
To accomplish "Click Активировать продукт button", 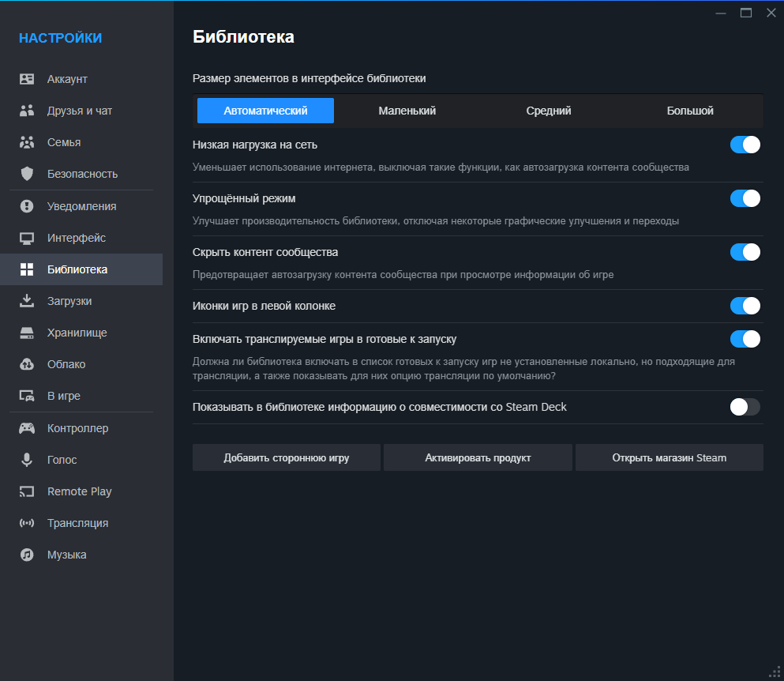I will 478,457.
